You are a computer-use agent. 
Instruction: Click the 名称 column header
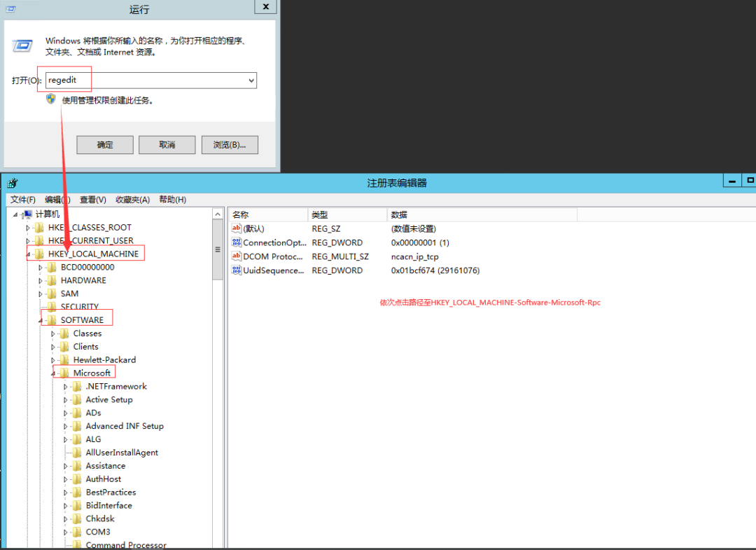pyautogui.click(x=267, y=214)
